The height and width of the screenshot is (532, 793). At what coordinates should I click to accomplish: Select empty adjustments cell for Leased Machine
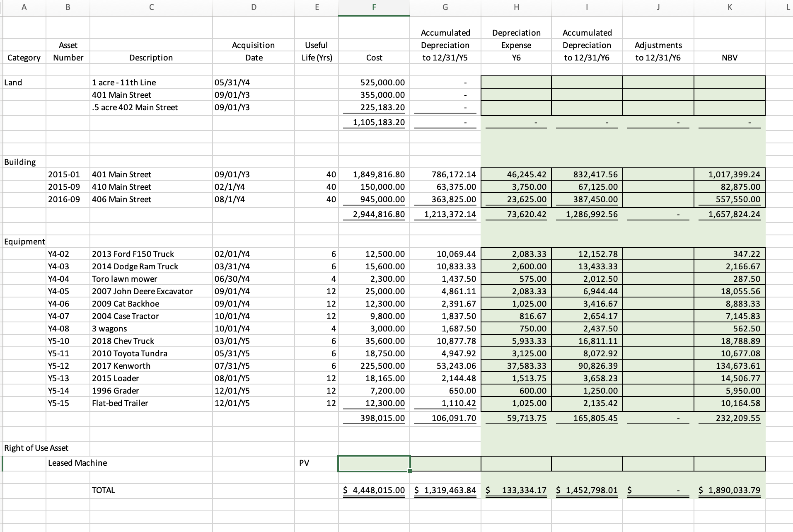pos(658,463)
